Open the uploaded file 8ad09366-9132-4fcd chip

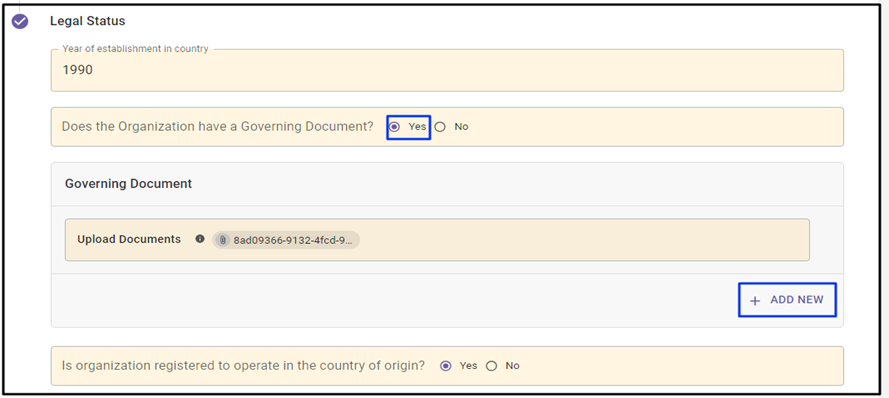[x=286, y=240]
